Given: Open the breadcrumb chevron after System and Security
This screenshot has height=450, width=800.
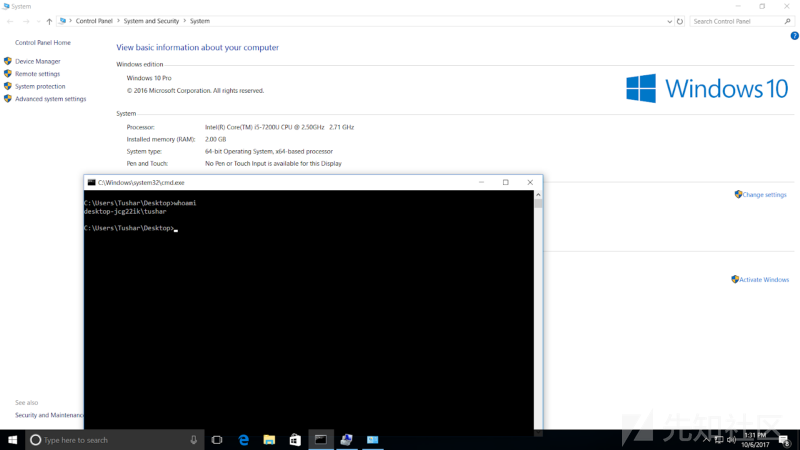Looking at the screenshot, I should pyautogui.click(x=185, y=21).
